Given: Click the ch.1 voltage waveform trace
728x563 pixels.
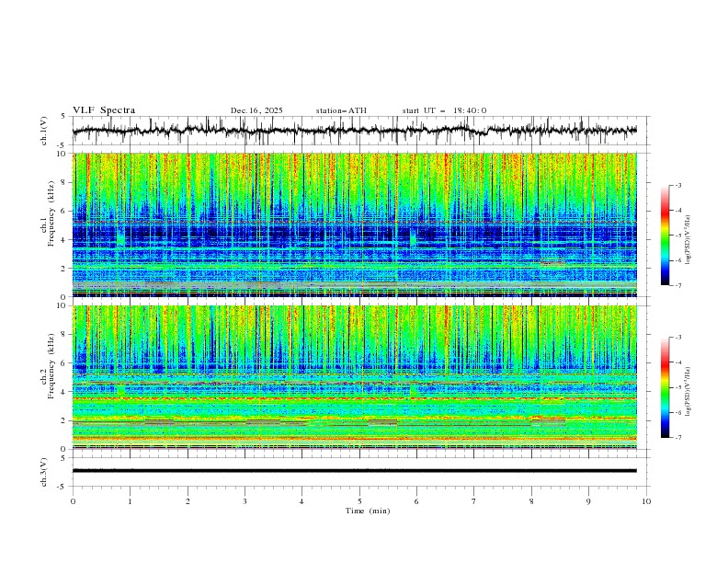Looking at the screenshot, I should (355, 130).
